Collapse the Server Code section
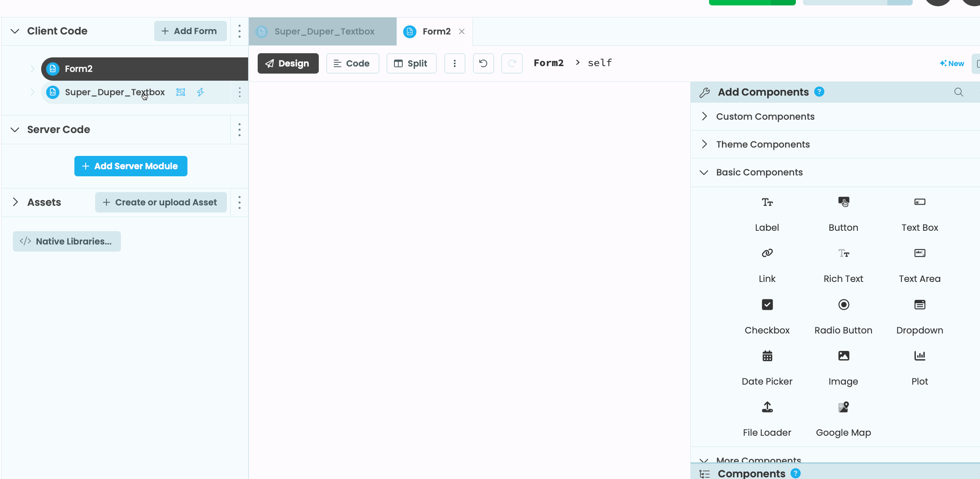 pos(15,130)
